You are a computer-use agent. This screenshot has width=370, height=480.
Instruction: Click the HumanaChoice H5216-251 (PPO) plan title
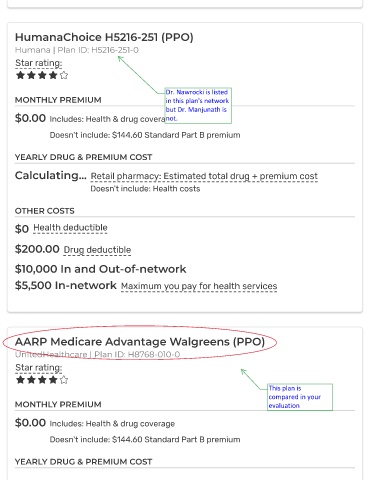pos(104,37)
